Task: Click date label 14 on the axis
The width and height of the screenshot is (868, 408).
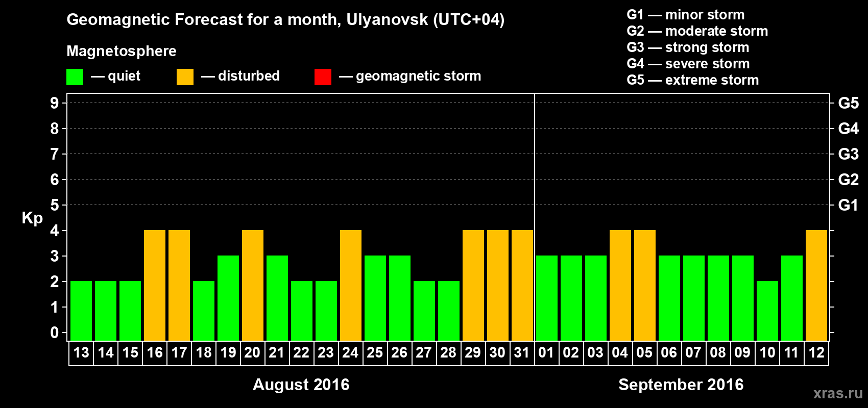Action: point(106,353)
